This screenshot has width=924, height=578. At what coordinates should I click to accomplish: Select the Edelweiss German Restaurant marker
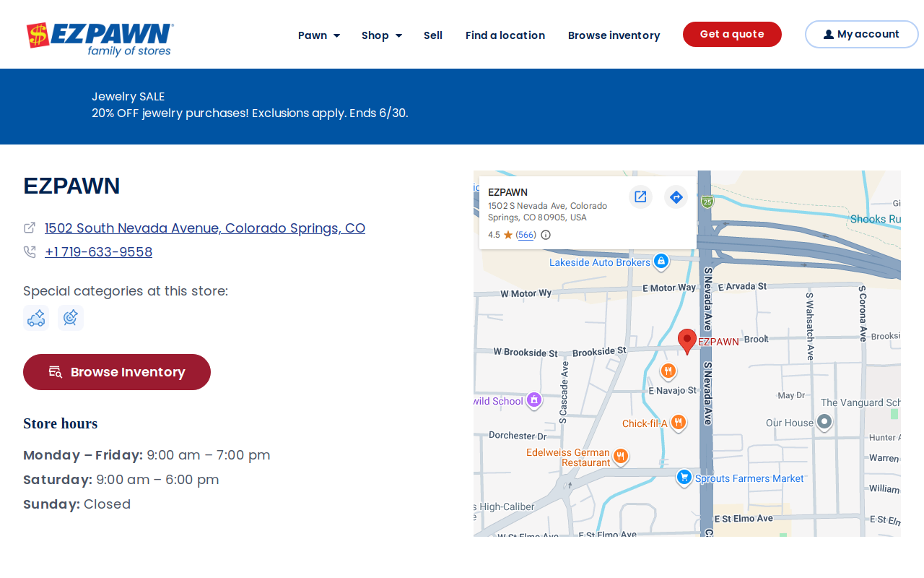pos(621,457)
